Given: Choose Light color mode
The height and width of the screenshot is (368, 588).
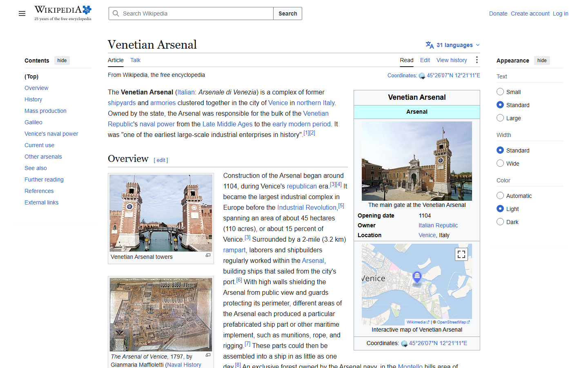Looking at the screenshot, I should point(500,209).
